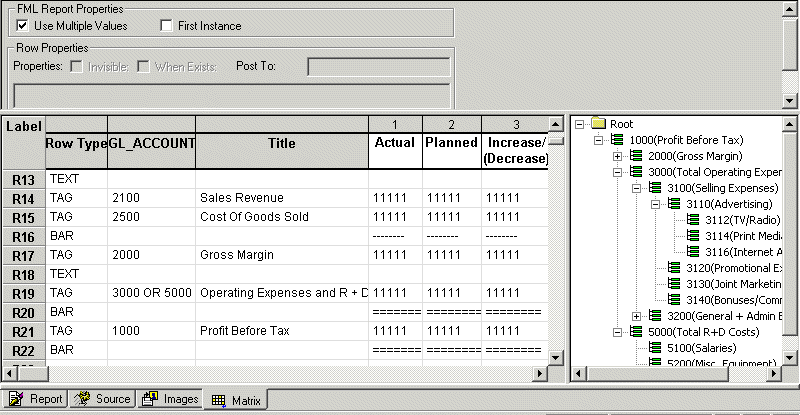Click the Images tab icon
The width and height of the screenshot is (800, 415).
(150, 399)
